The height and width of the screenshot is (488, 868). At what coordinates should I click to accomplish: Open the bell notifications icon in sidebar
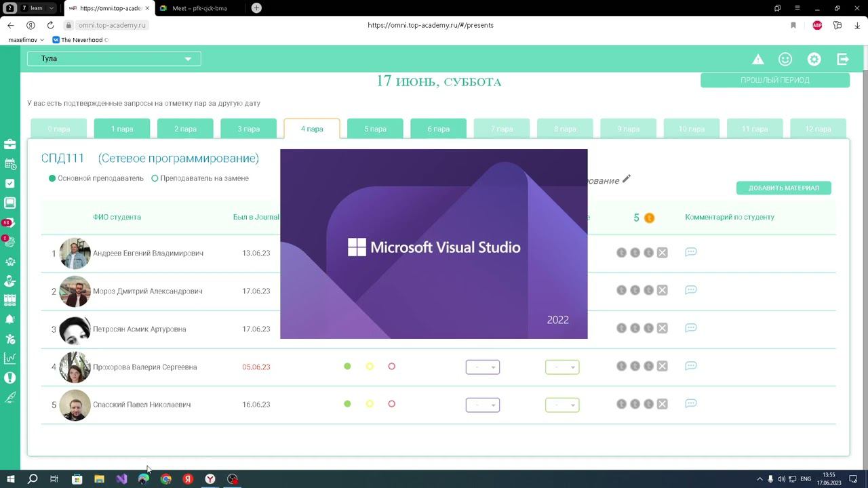click(x=10, y=319)
